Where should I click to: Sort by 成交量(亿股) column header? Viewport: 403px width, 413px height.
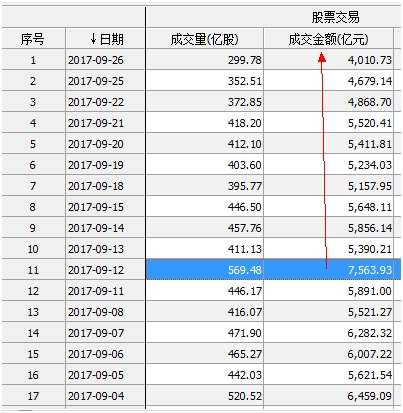[205, 39]
